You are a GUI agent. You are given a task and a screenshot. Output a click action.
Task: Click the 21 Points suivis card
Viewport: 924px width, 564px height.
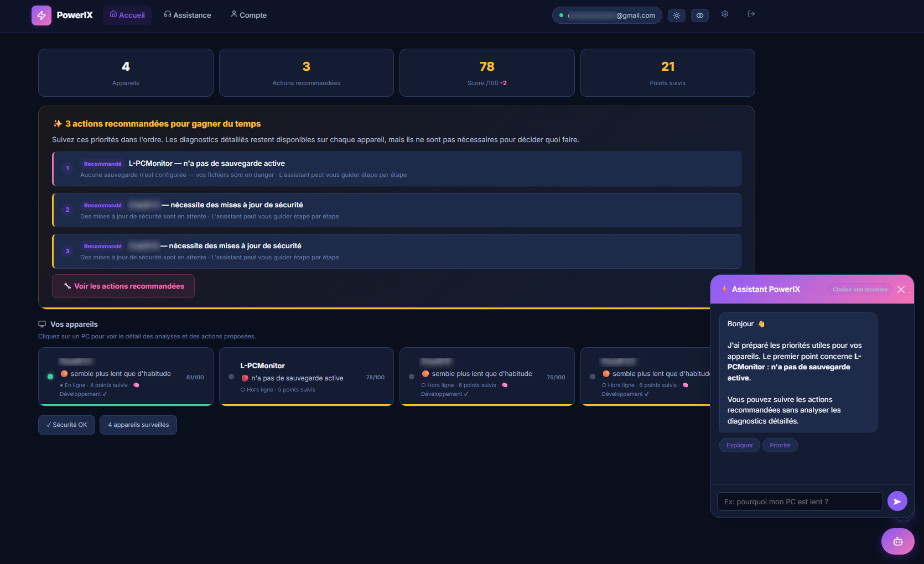[x=668, y=72]
